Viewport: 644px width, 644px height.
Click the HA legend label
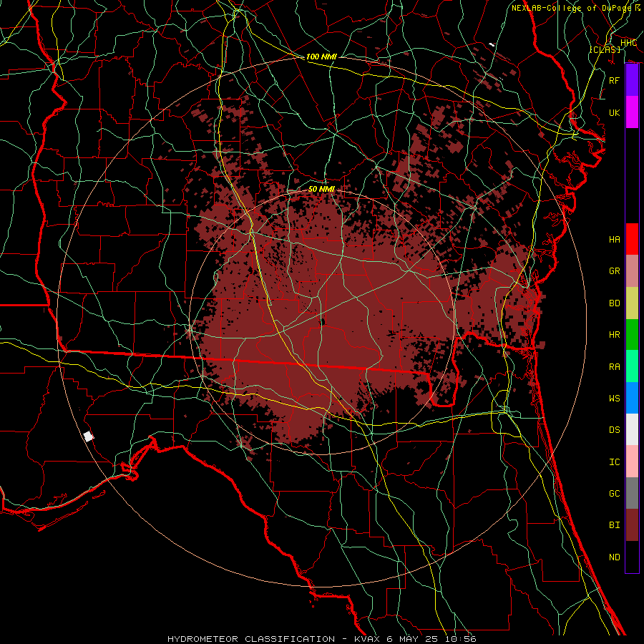[x=614, y=240]
